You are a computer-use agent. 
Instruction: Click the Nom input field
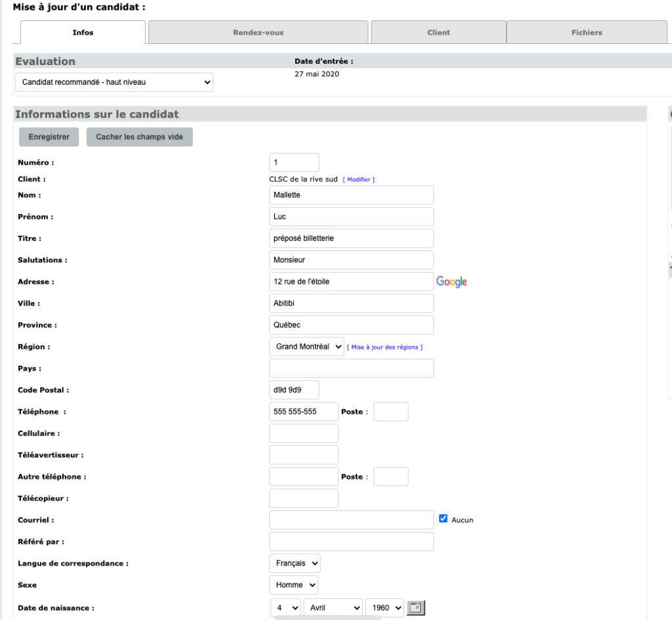pos(351,195)
